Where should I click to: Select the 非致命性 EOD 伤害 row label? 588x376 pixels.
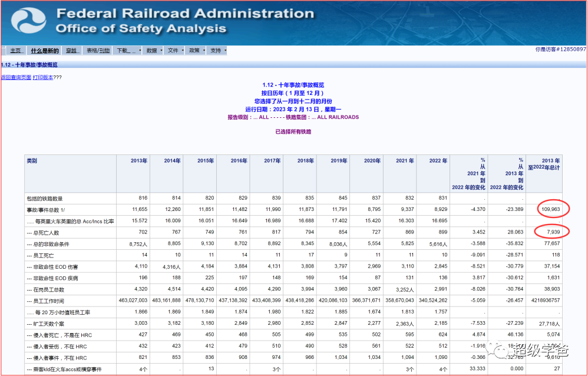click(52, 267)
